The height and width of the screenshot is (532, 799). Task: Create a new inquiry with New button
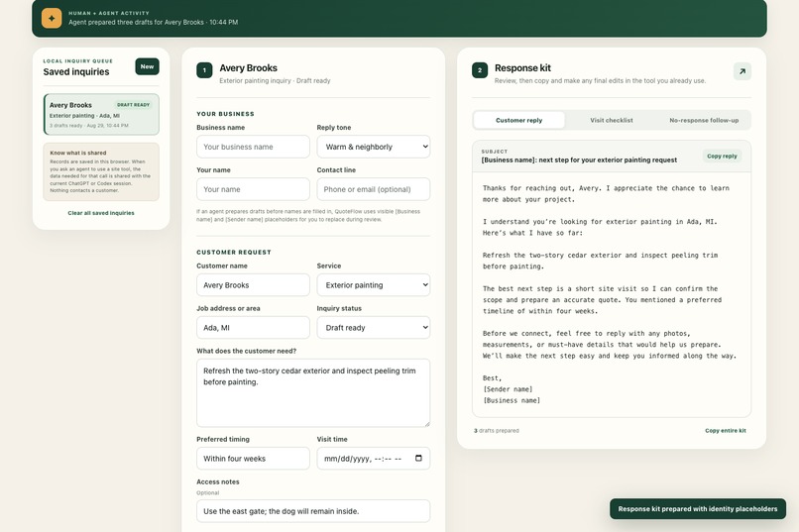(147, 66)
